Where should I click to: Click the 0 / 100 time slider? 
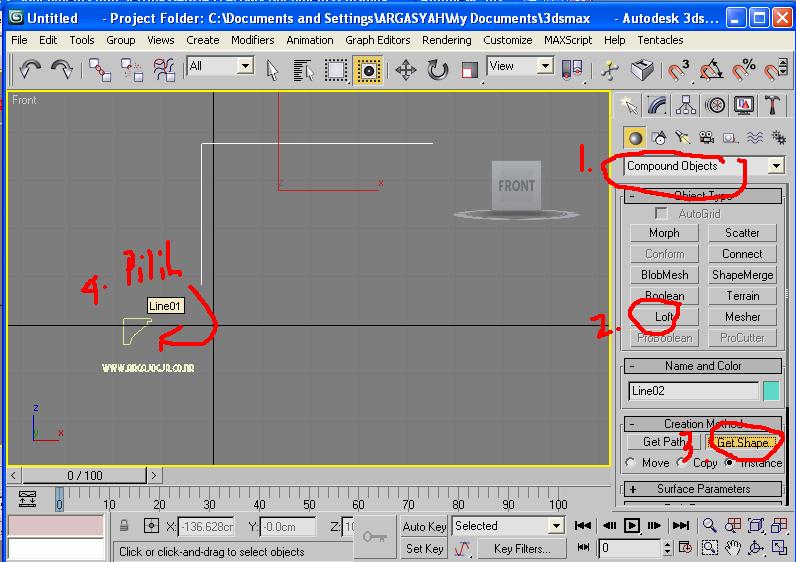coord(84,476)
